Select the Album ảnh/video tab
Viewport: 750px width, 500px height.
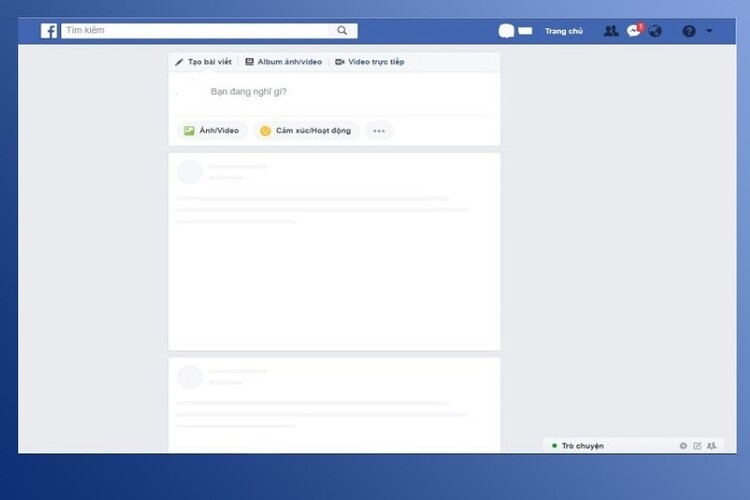pos(284,62)
